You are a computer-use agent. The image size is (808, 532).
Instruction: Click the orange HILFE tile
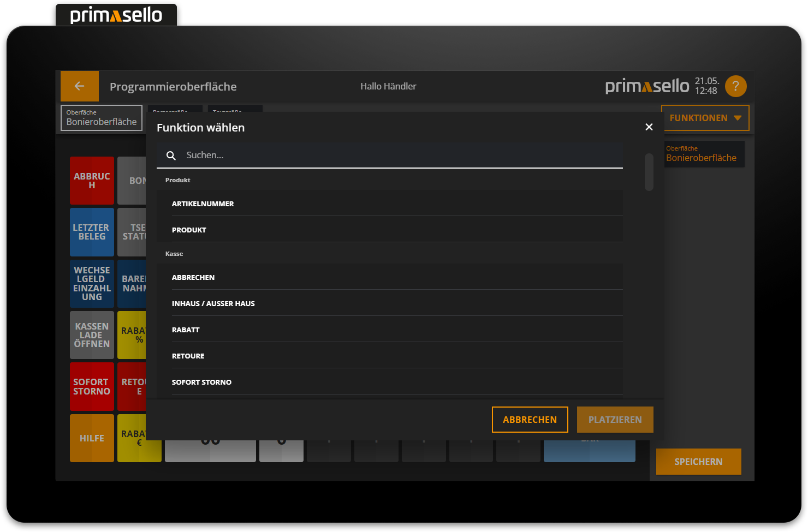(92, 438)
